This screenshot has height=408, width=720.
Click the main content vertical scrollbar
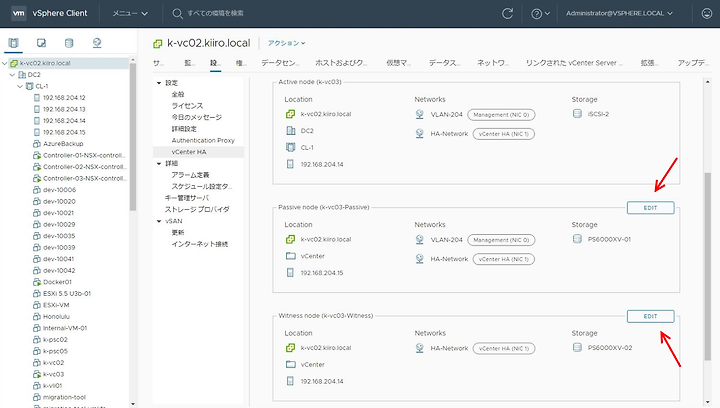(708, 266)
